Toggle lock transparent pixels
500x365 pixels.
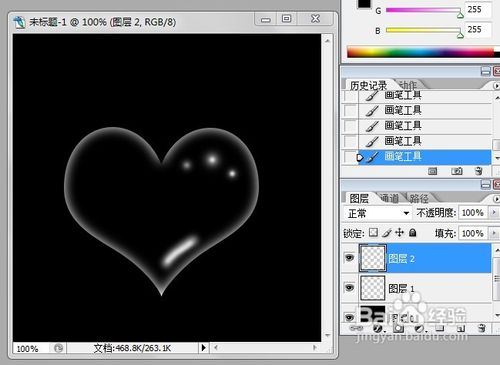tap(374, 232)
